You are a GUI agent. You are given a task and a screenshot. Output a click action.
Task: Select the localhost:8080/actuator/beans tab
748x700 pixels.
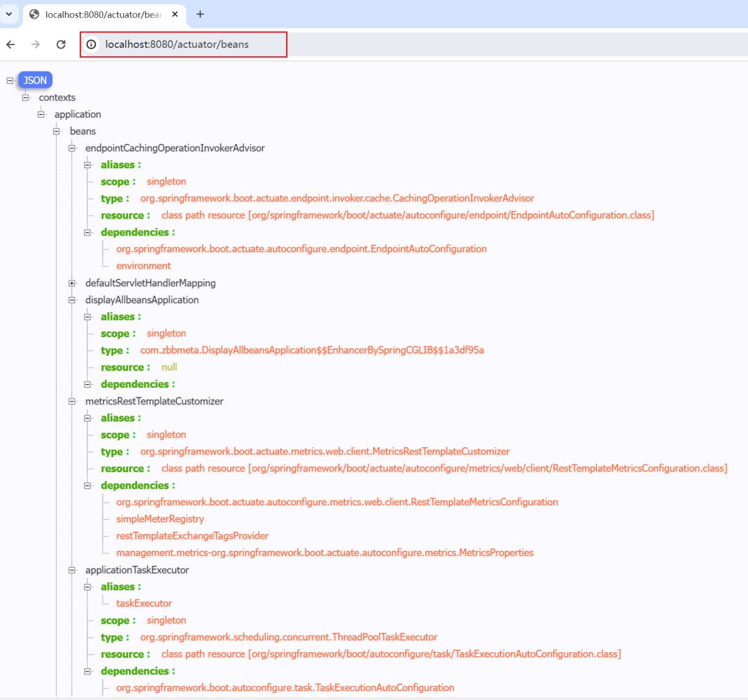pyautogui.click(x=103, y=15)
